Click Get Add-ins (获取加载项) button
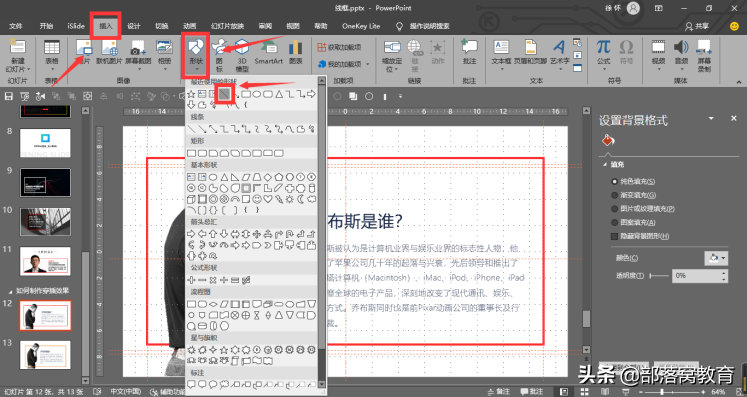The width and height of the screenshot is (747, 397). 340,47
